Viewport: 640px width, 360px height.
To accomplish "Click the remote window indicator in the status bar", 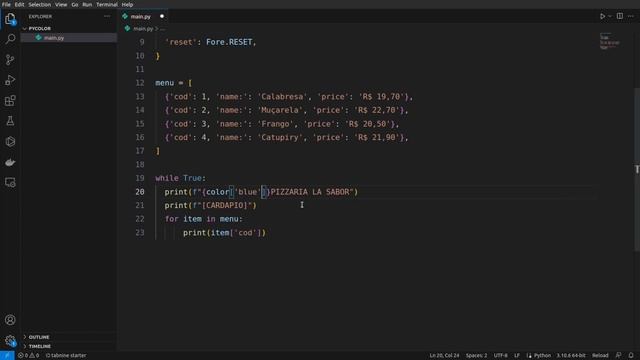I will coord(7,356).
